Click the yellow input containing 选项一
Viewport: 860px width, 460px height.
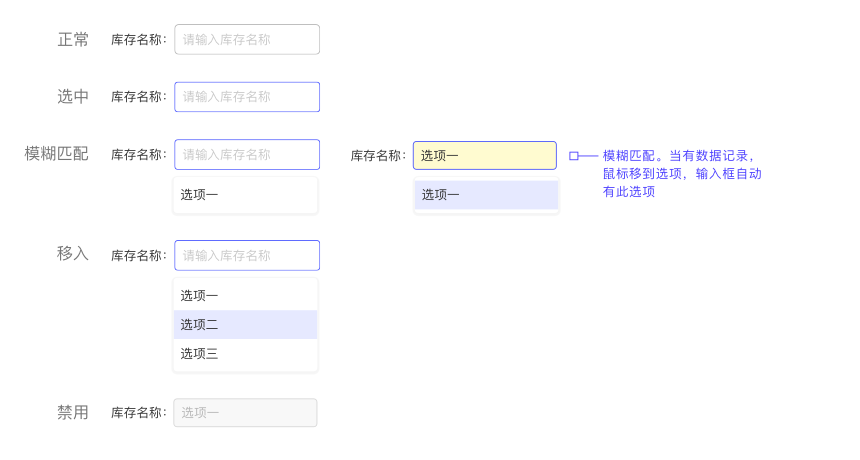click(485, 156)
